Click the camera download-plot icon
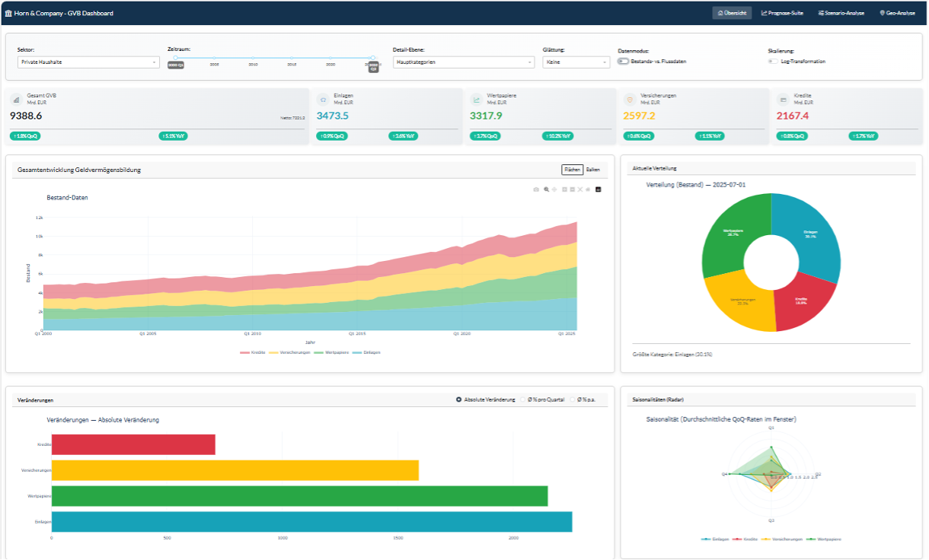This screenshot has height=560, width=929. (536, 189)
